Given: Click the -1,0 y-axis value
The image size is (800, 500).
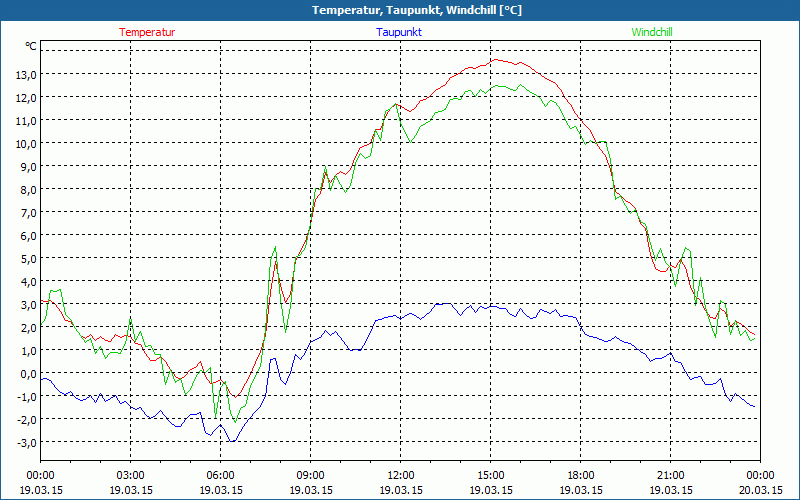Looking at the screenshot, I should [27, 397].
